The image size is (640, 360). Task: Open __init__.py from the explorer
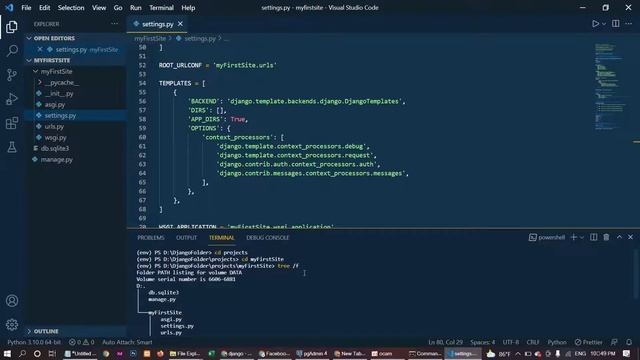pyautogui.click(x=60, y=93)
